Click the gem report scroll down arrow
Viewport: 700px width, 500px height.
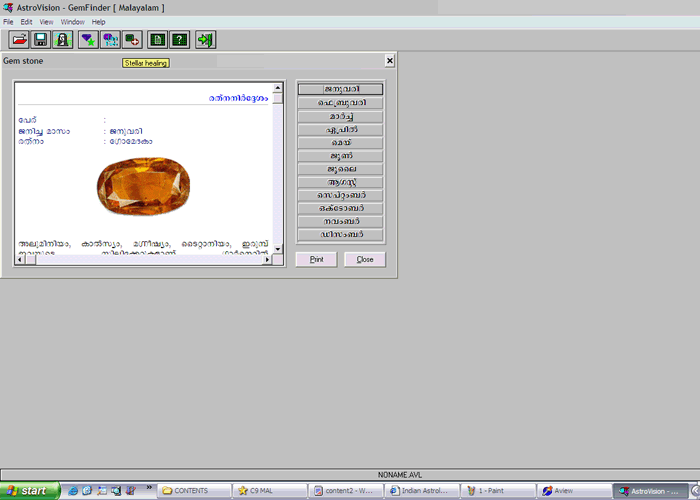(278, 249)
